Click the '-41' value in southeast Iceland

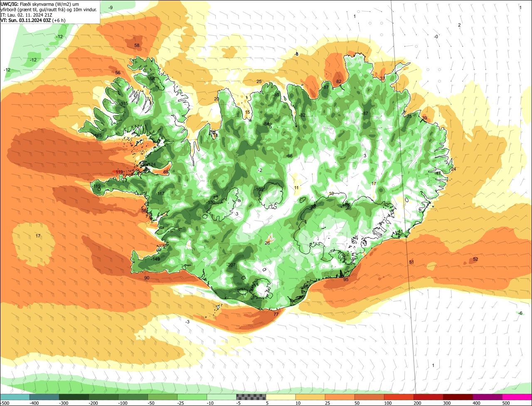[400, 231]
